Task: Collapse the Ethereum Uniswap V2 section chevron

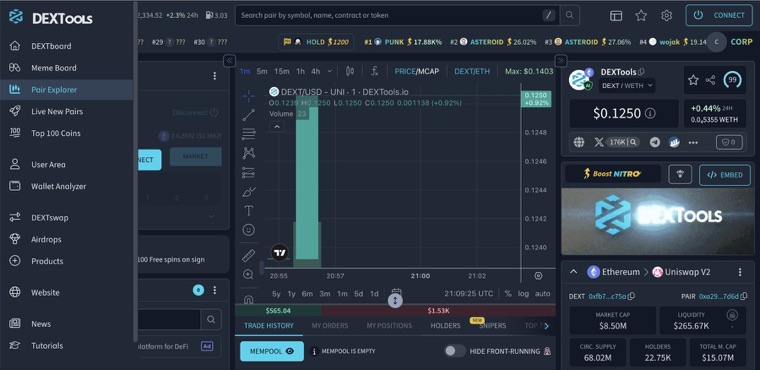Action: coord(573,272)
